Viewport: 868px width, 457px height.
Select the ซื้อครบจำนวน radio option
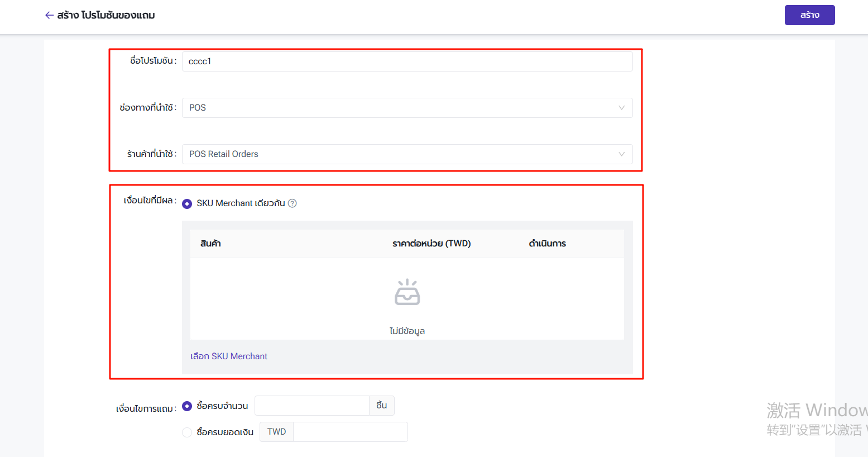click(x=187, y=406)
